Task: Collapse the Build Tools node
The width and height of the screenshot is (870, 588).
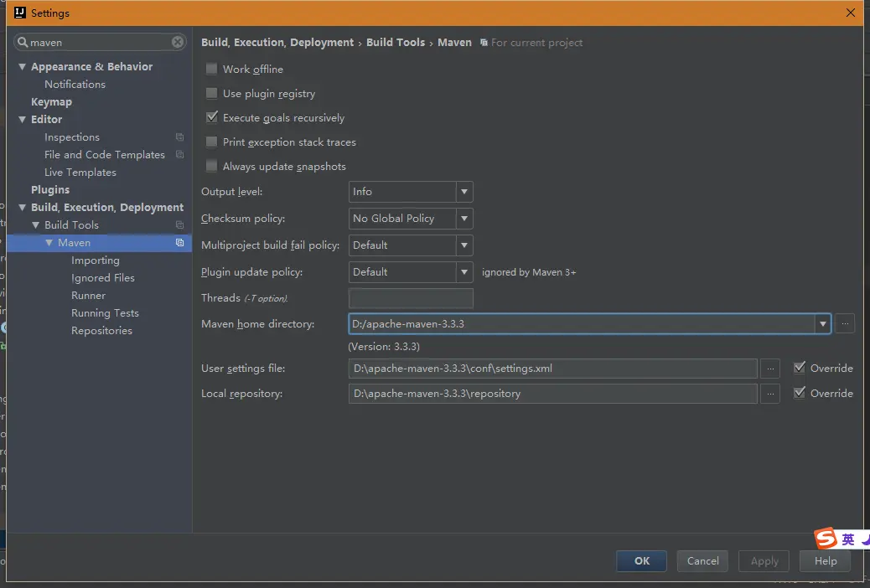Action: 35,225
